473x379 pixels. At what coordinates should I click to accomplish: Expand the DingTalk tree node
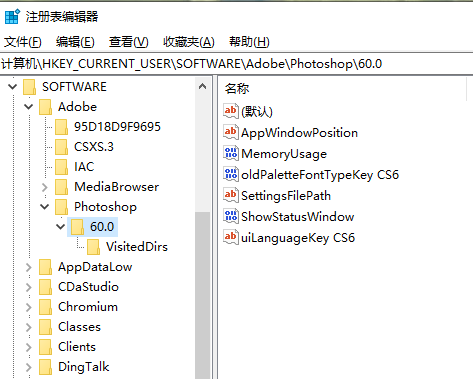[29, 367]
